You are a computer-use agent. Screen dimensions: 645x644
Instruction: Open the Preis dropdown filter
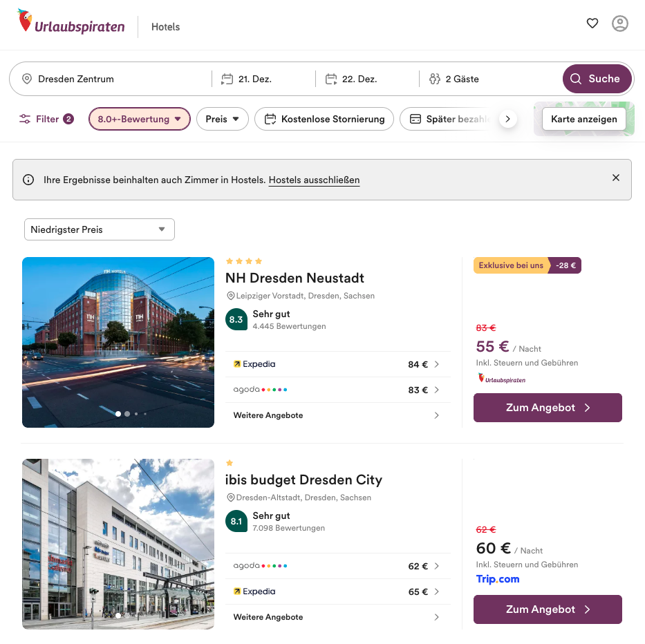(222, 119)
